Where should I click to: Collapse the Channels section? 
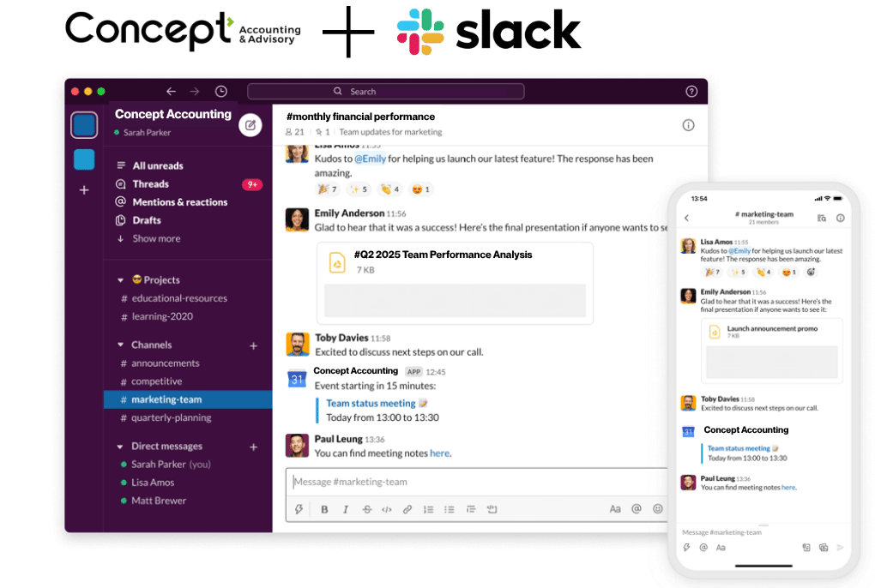pyautogui.click(x=121, y=345)
